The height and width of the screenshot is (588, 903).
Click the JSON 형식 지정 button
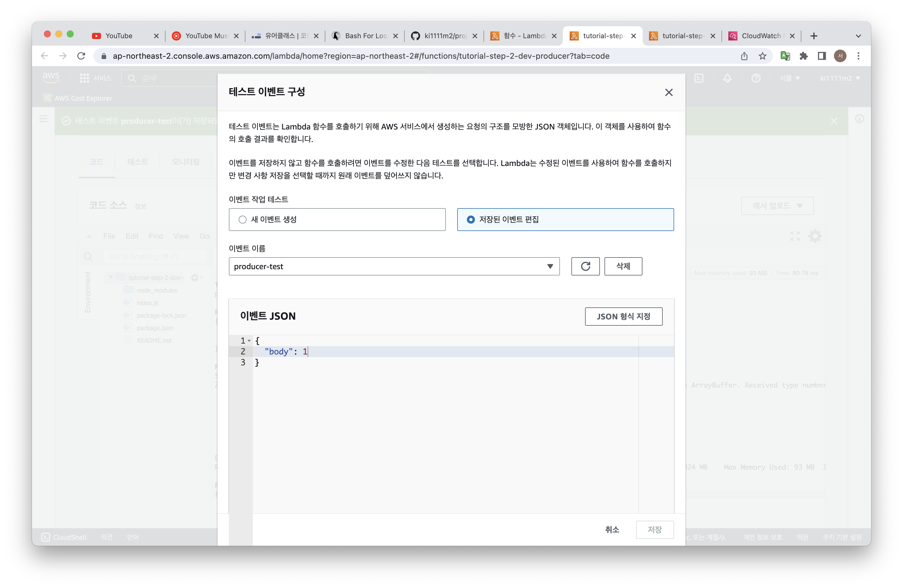tap(623, 316)
